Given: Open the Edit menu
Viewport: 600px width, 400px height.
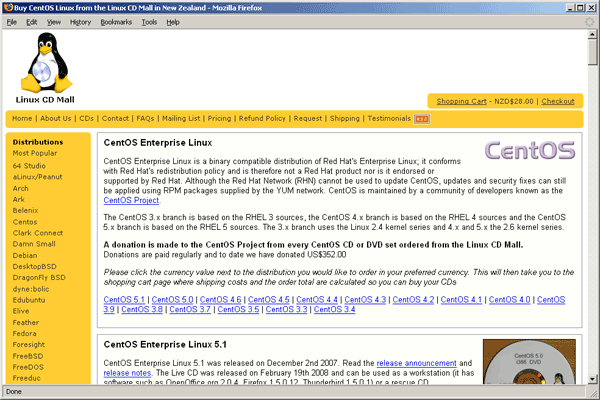Looking at the screenshot, I should [x=31, y=22].
